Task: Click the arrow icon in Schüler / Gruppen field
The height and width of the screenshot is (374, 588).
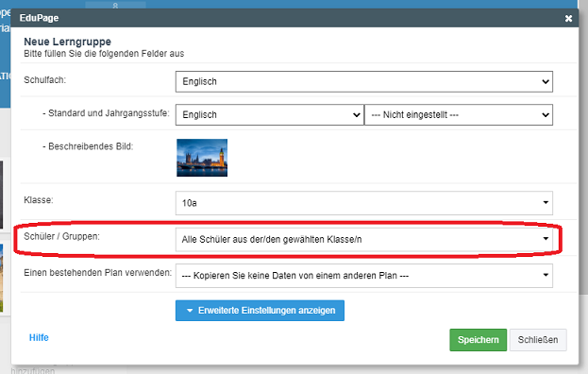Action: [546, 239]
